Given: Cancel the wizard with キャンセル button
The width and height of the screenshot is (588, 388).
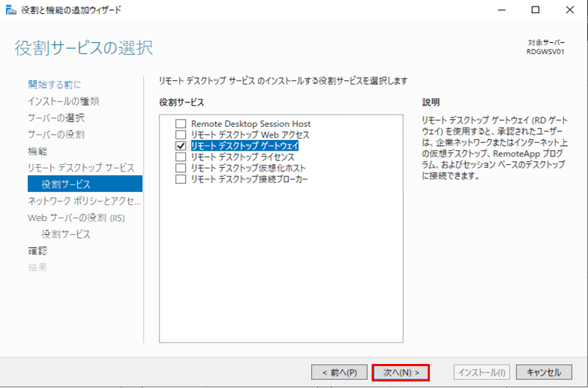Looking at the screenshot, I should coord(544,372).
